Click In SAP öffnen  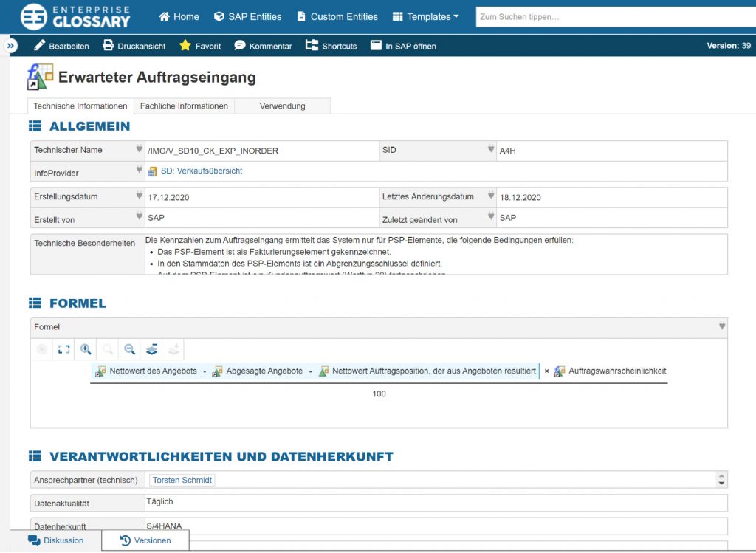[x=403, y=46]
